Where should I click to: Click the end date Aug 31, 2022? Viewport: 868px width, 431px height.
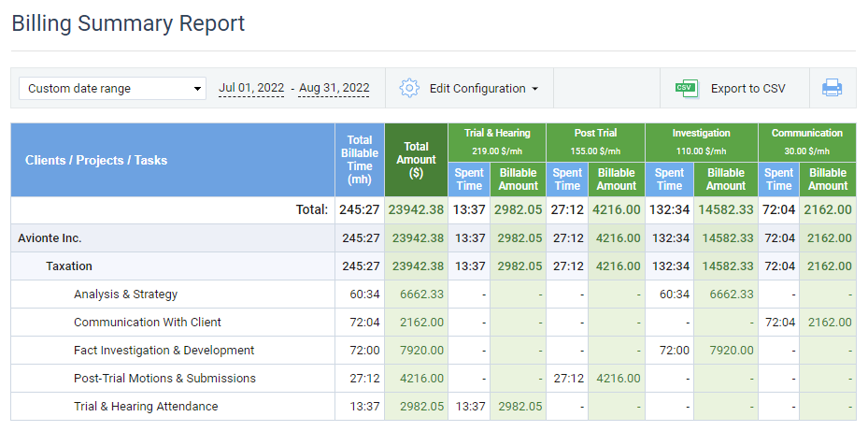coord(334,88)
